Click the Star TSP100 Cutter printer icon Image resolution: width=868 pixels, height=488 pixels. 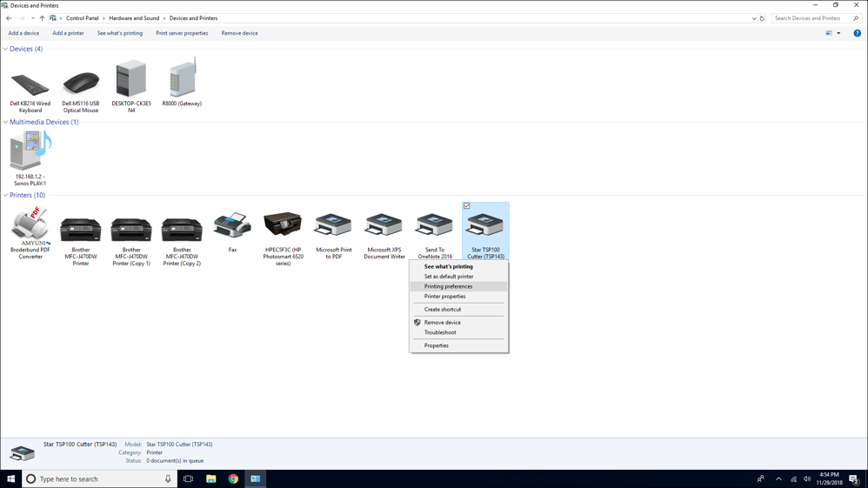pos(485,225)
